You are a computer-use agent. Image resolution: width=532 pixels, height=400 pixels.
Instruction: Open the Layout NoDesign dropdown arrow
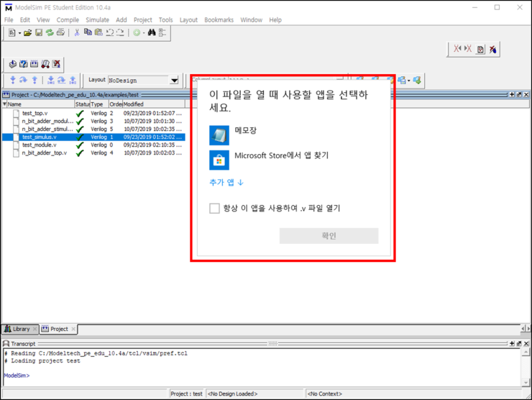(174, 81)
